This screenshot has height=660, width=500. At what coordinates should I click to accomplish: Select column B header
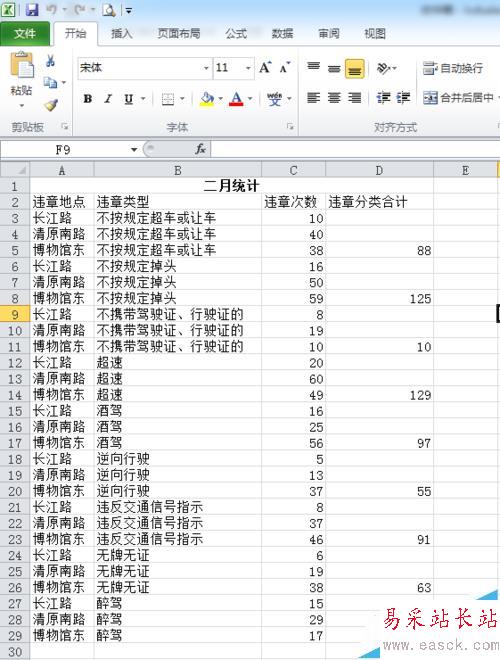pos(178,170)
